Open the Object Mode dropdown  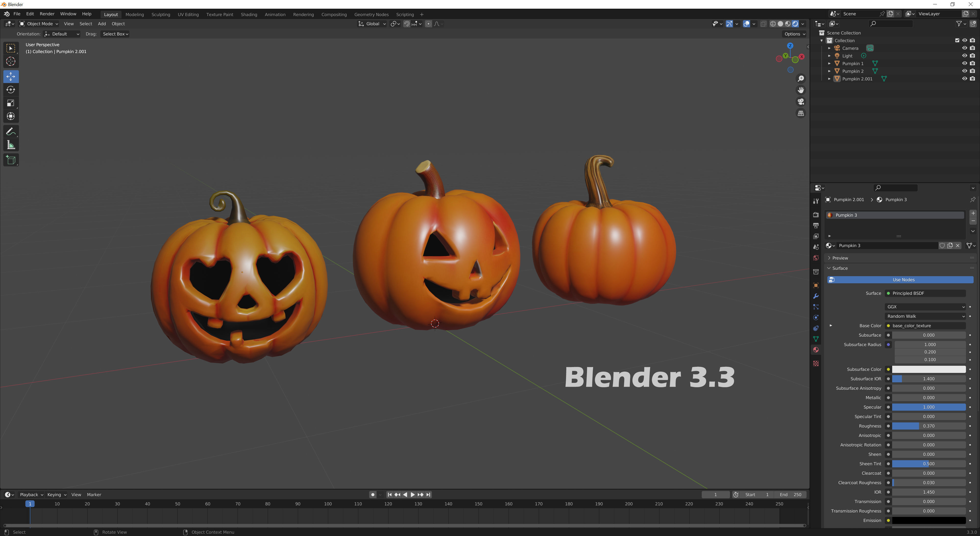tap(39, 23)
